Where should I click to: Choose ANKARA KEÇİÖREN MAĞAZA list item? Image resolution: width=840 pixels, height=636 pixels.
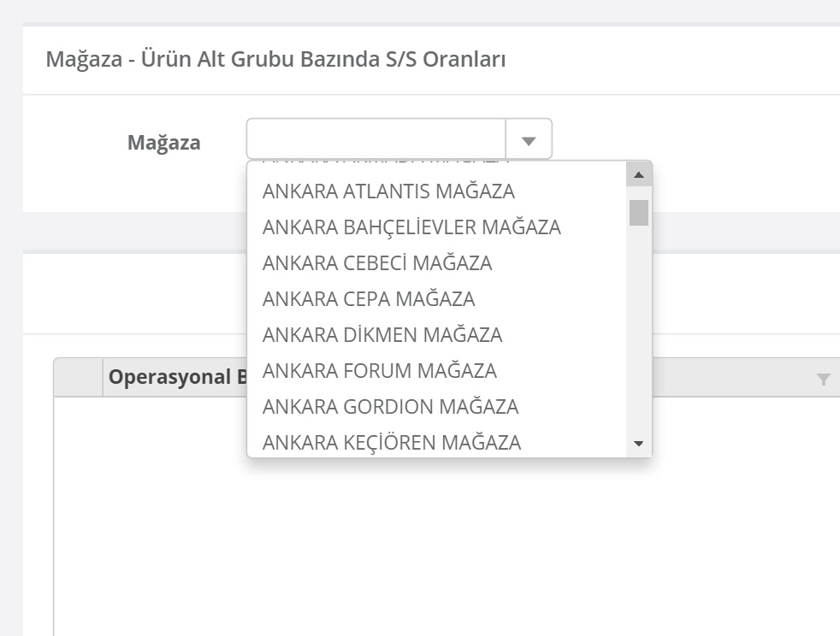[392, 443]
